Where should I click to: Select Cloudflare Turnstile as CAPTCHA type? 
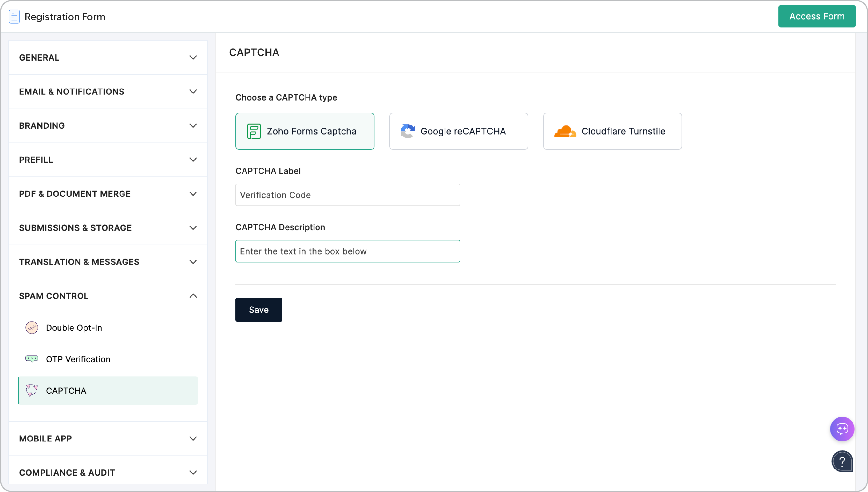click(x=612, y=131)
